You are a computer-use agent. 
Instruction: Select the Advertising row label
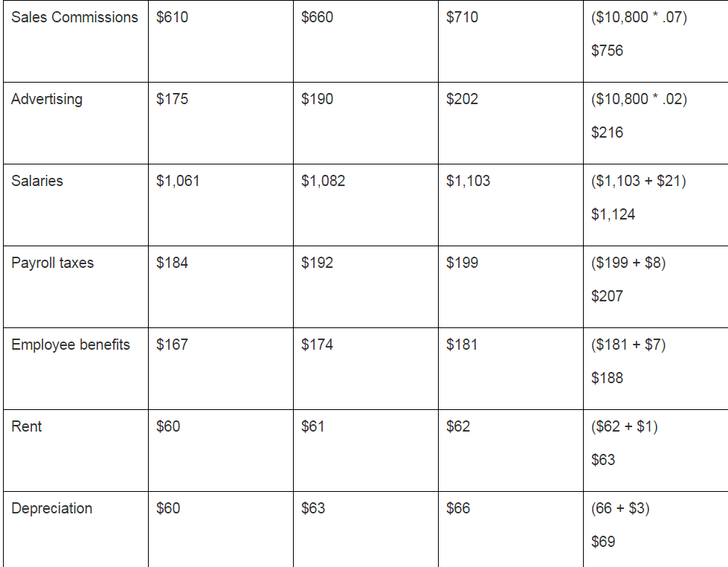click(x=47, y=99)
